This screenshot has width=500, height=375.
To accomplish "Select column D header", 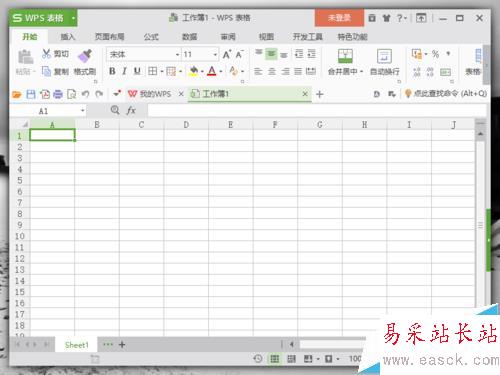I will coord(186,125).
